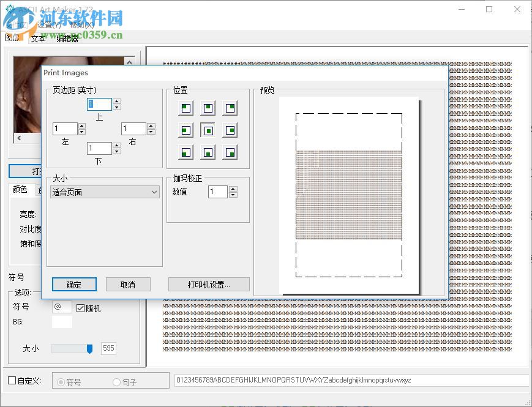Select the middle-left page position icon

coord(184,130)
